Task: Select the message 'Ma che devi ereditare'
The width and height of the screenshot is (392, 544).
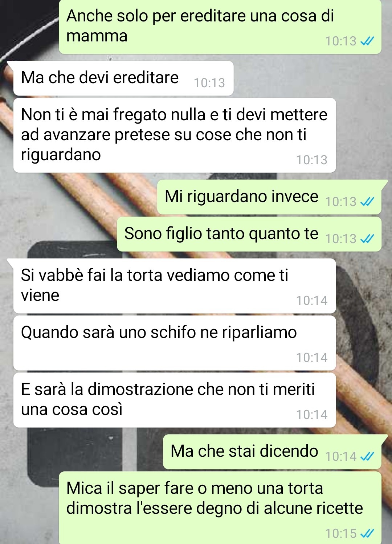Action: click(x=123, y=78)
